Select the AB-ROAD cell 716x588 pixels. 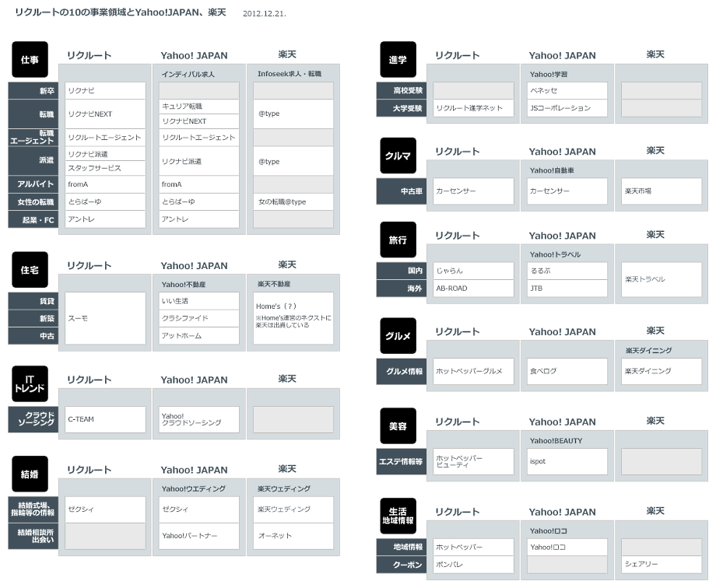pos(473,289)
